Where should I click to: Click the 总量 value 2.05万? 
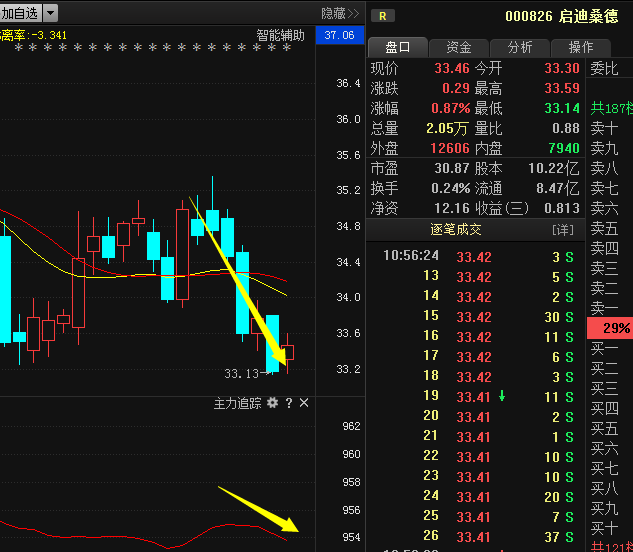tap(447, 128)
